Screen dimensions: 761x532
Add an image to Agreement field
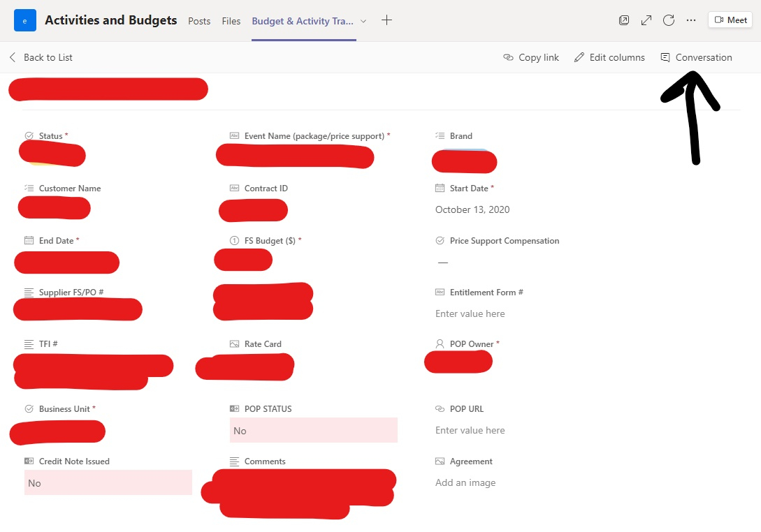465,482
